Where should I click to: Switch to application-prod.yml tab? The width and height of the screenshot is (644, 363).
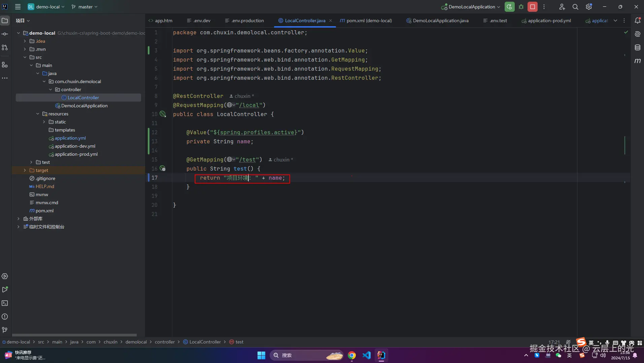click(546, 21)
